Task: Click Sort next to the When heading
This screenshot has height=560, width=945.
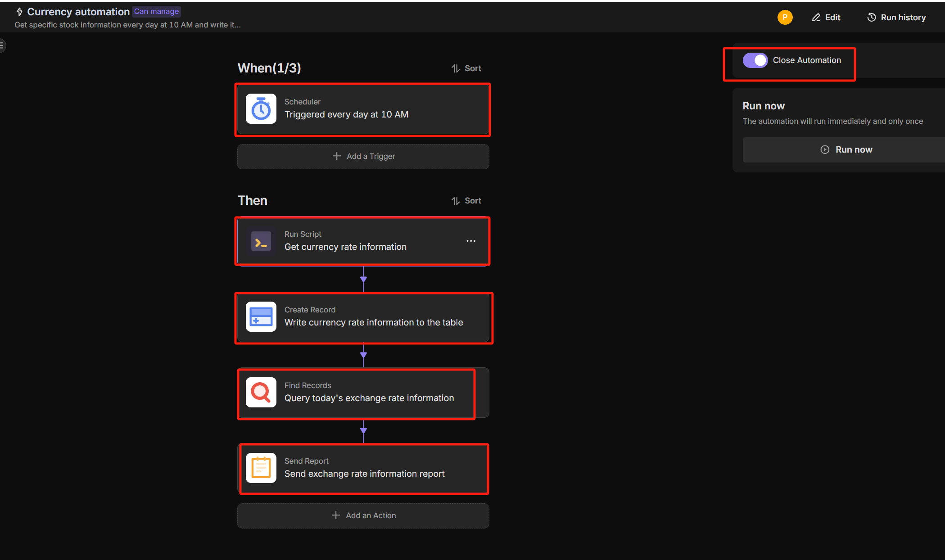Action: click(466, 68)
